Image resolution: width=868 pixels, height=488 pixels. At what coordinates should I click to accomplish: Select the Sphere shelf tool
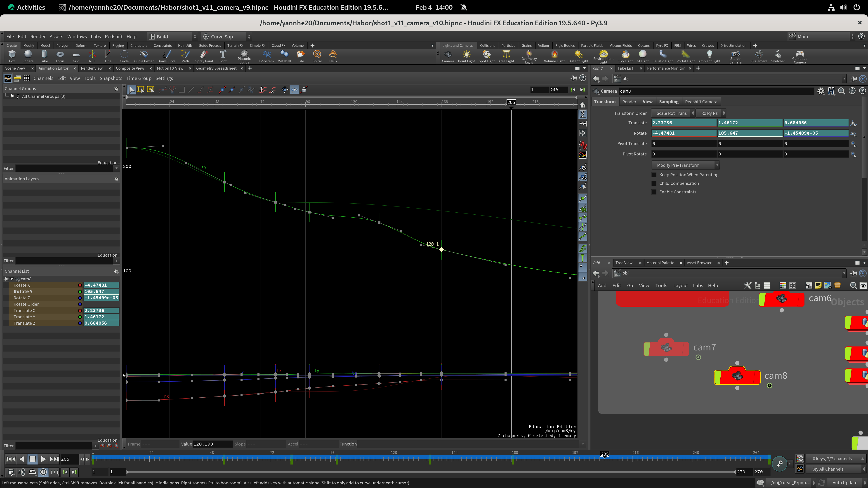coord(28,56)
